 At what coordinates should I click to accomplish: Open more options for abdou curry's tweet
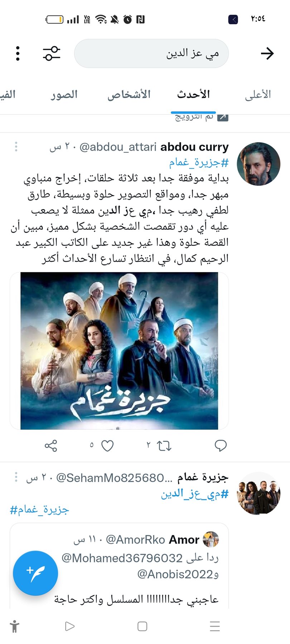16,147
